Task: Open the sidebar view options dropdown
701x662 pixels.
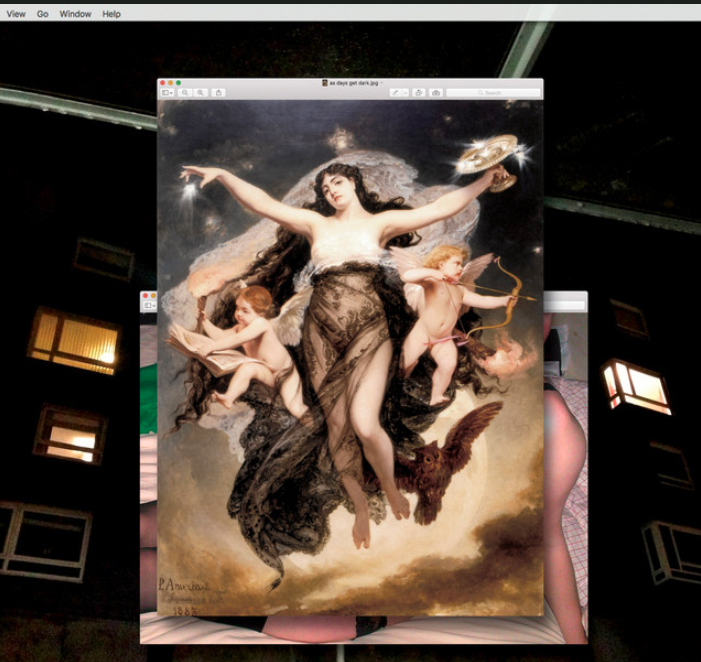Action: coord(168,93)
